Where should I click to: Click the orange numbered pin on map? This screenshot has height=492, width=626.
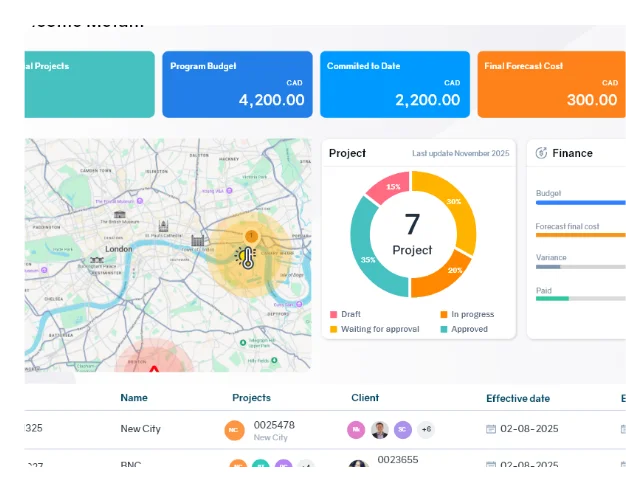pyautogui.click(x=251, y=236)
